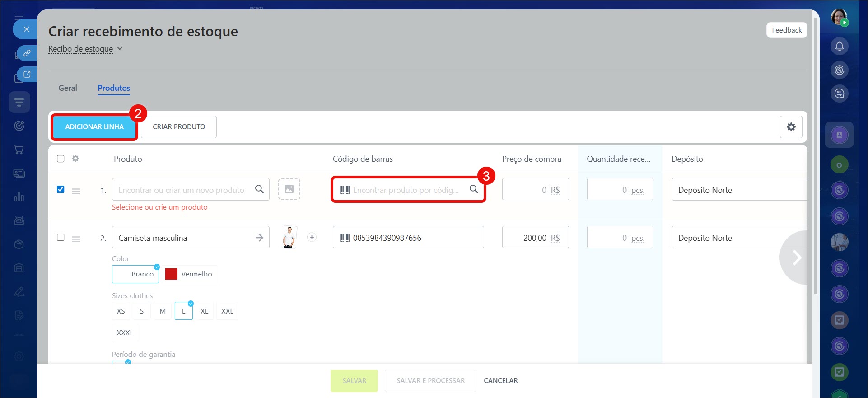Close the slider with X icon
Viewport: 868px width, 398px height.
coord(26,29)
